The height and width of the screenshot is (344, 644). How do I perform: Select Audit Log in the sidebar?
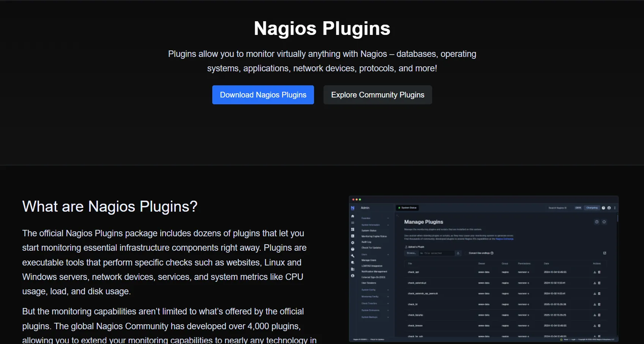(x=366, y=242)
